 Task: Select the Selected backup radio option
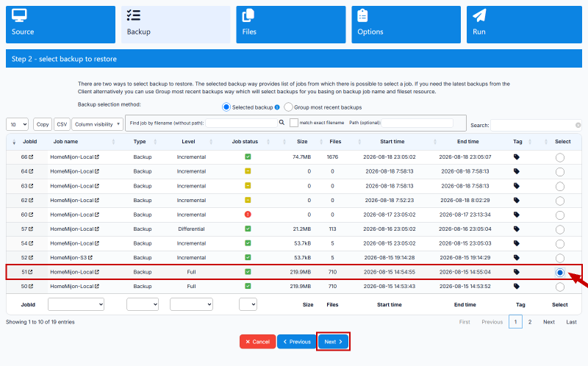[x=226, y=107]
